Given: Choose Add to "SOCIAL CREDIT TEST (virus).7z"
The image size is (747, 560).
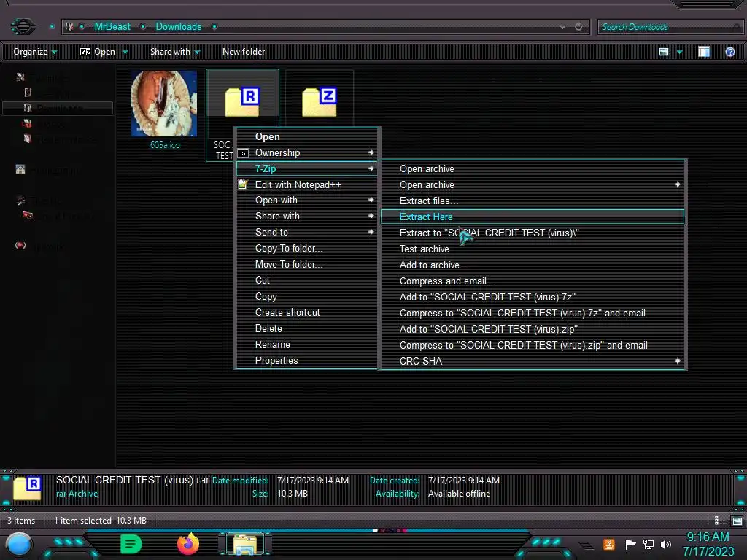Looking at the screenshot, I should [533, 297].
